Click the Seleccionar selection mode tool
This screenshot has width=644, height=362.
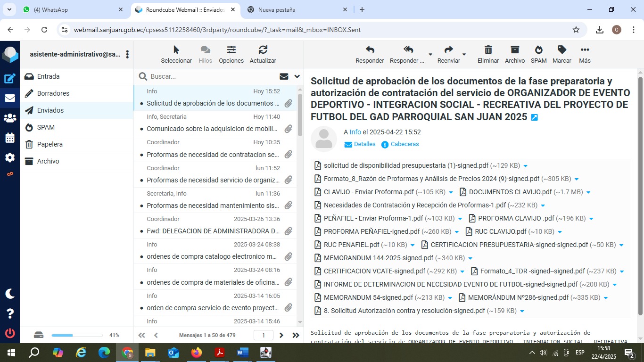(x=176, y=50)
